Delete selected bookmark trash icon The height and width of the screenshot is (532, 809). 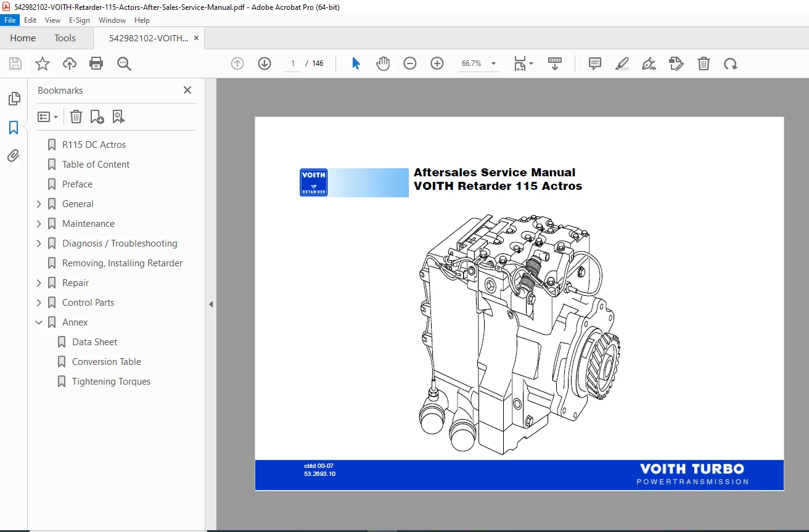tap(76, 117)
